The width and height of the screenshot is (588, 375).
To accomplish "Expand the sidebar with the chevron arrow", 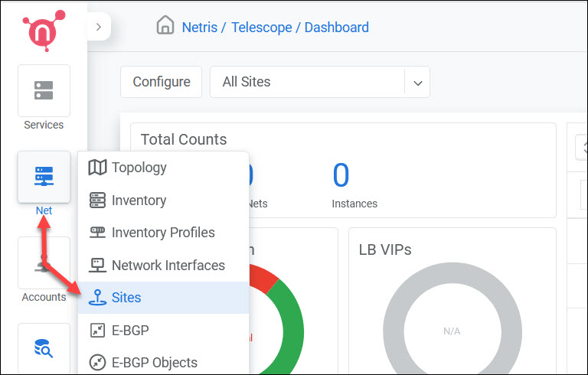I will tap(99, 27).
